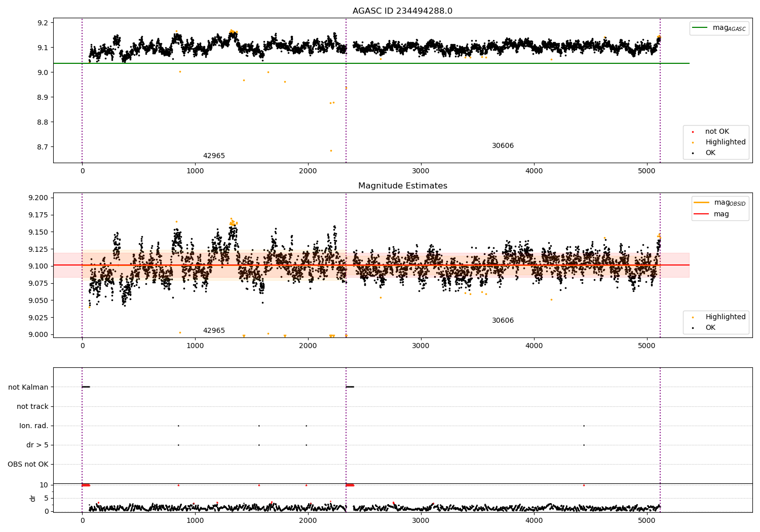
Task: Click the "Magnitude Estimates" plot title
Action: tap(402, 186)
